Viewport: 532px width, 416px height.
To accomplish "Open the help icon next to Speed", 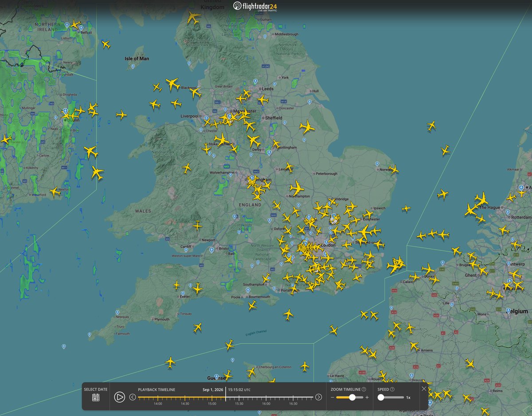I will [x=392, y=389].
